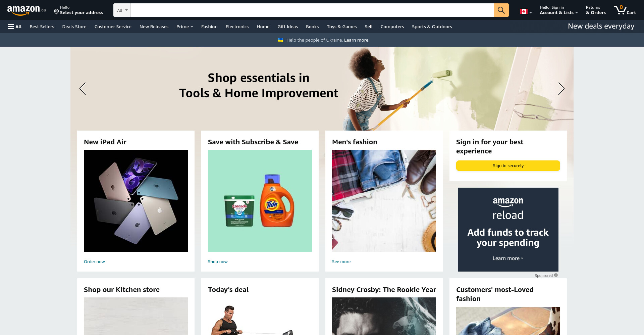644x335 pixels.
Task: Open the Prime dropdown in navigation
Action: [x=184, y=27]
